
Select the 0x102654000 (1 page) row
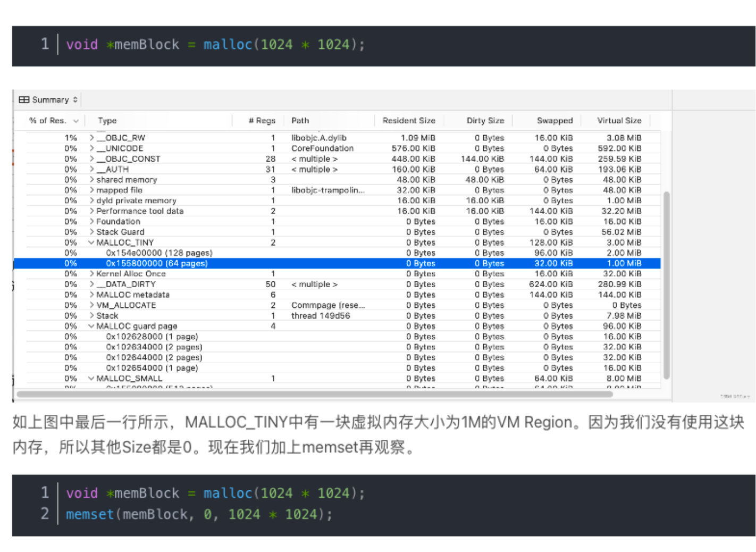click(x=338, y=368)
